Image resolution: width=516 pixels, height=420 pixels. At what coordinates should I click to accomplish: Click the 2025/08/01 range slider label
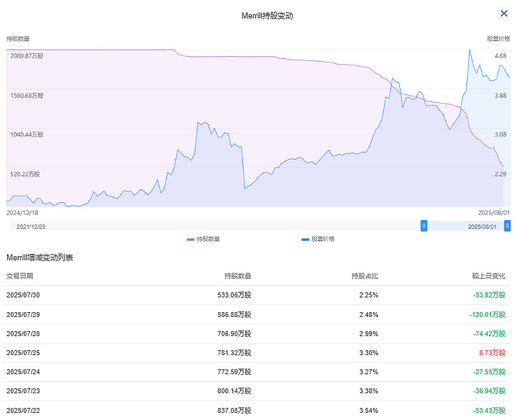482,227
